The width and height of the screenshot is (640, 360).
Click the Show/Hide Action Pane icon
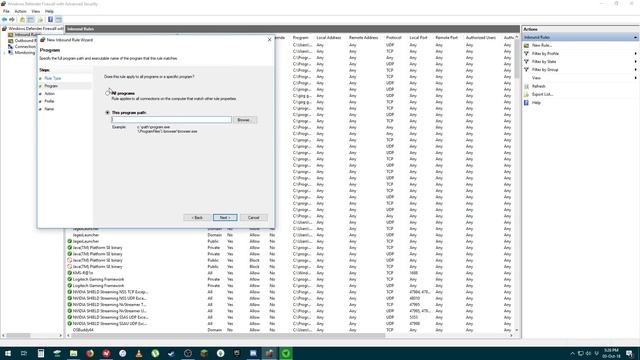coord(59,20)
